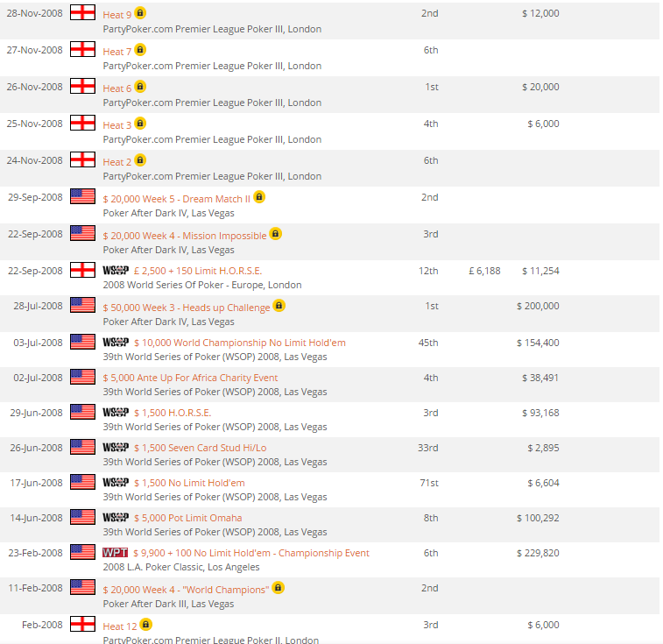Open $9,900 + 100 Championship Event link

[251, 554]
